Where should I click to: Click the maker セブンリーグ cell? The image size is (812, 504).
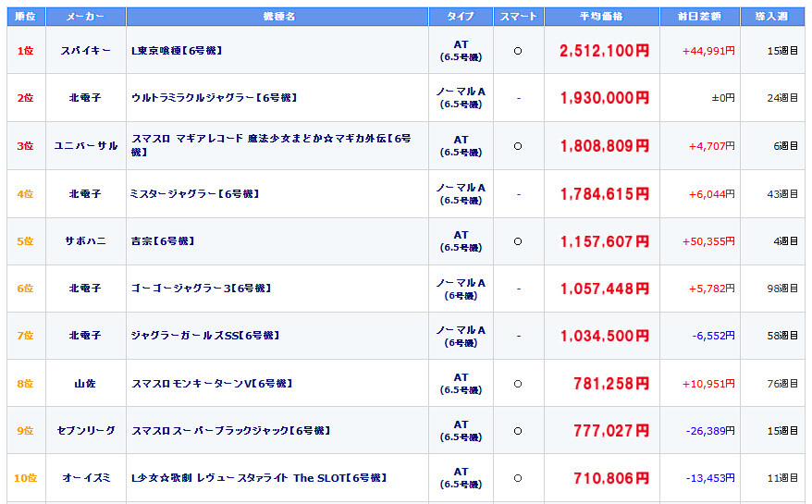(x=85, y=431)
